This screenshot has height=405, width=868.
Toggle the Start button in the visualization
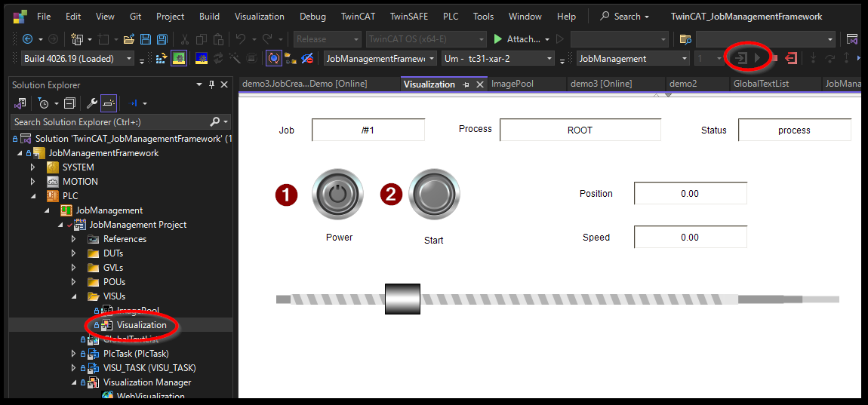tap(434, 194)
